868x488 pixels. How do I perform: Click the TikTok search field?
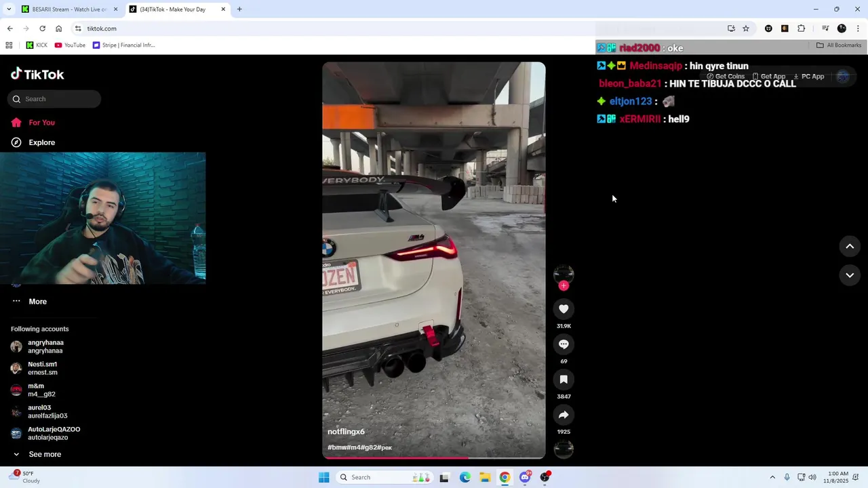click(x=54, y=99)
